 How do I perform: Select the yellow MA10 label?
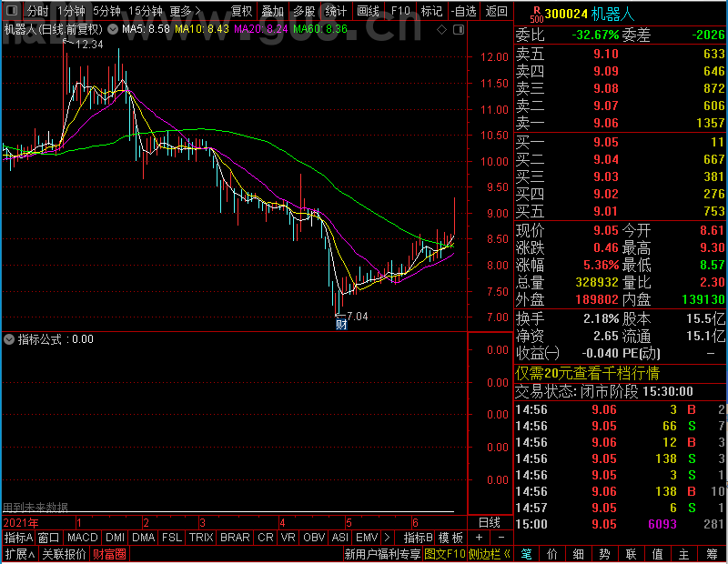pyautogui.click(x=202, y=29)
